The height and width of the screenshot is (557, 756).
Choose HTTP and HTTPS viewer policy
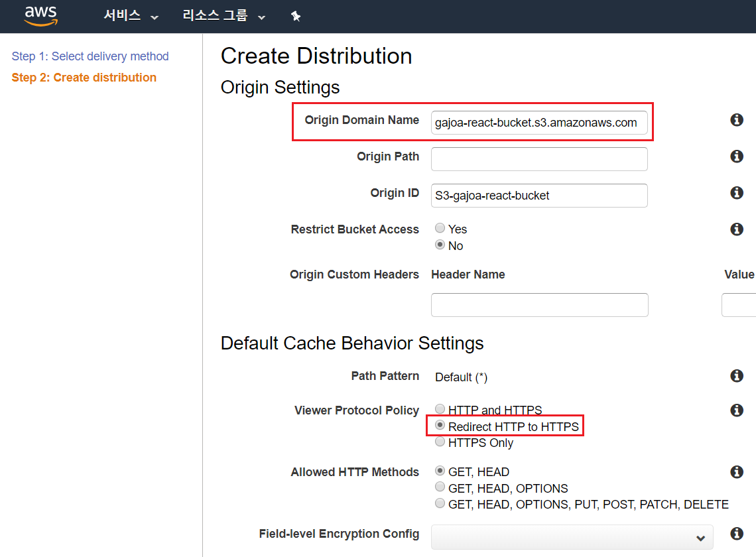click(x=440, y=409)
